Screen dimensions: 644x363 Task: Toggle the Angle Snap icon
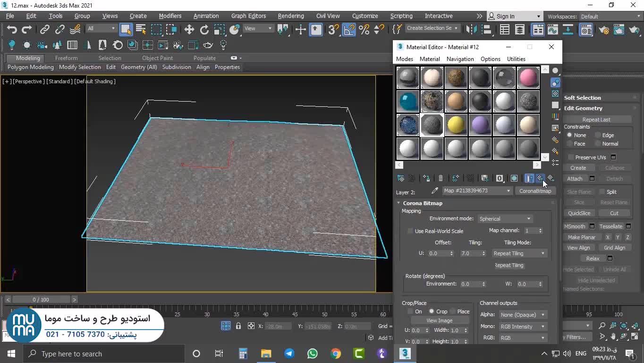pyautogui.click(x=349, y=29)
